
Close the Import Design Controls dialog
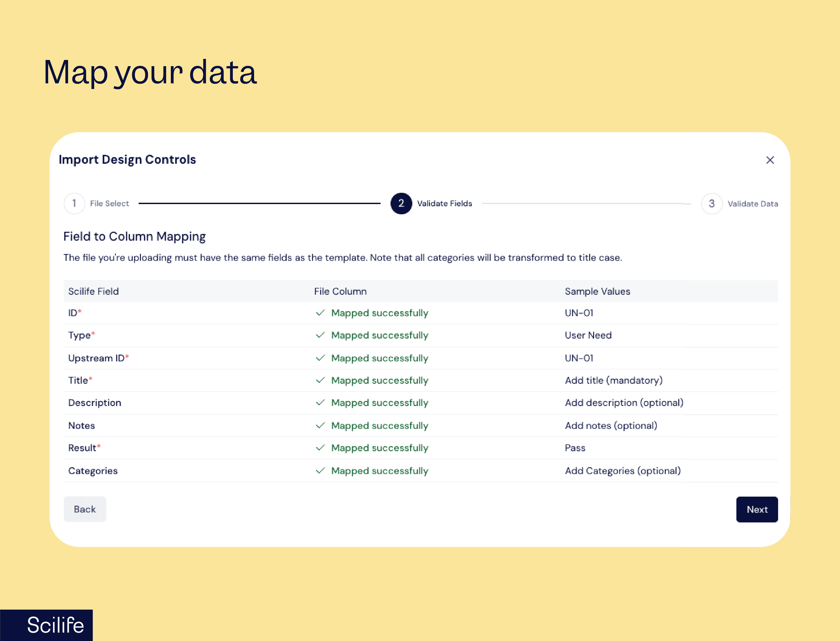coord(770,160)
